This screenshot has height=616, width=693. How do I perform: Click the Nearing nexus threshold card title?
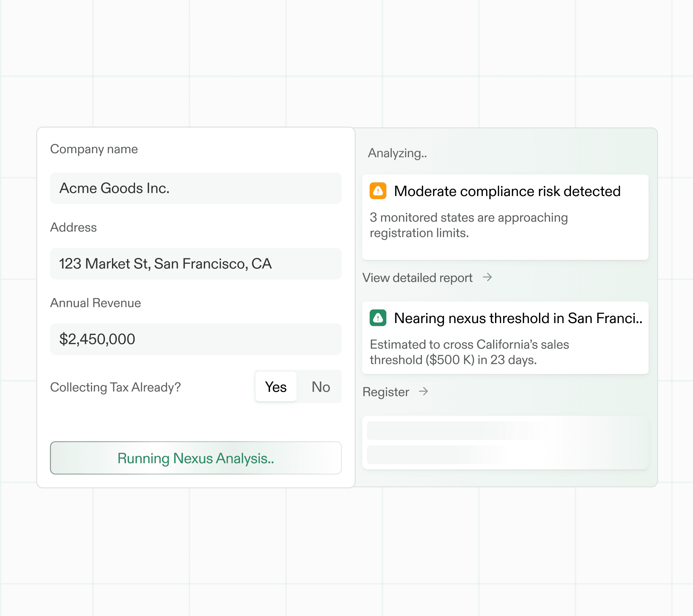[x=518, y=318]
